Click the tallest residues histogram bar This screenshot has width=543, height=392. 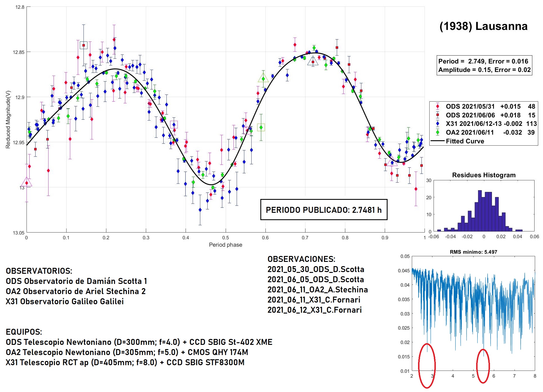coord(480,211)
